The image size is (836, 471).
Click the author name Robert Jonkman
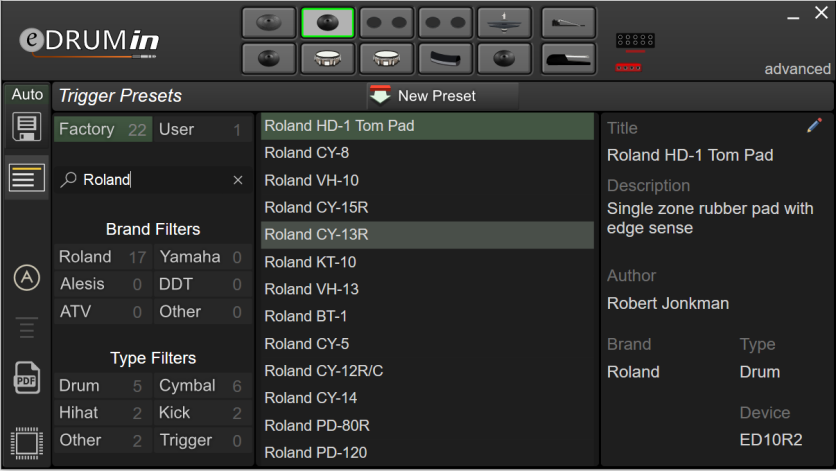point(668,304)
